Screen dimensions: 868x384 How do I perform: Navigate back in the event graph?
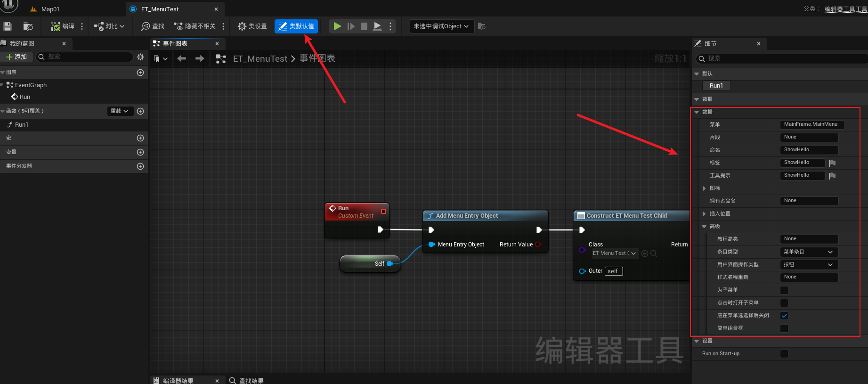(181, 58)
